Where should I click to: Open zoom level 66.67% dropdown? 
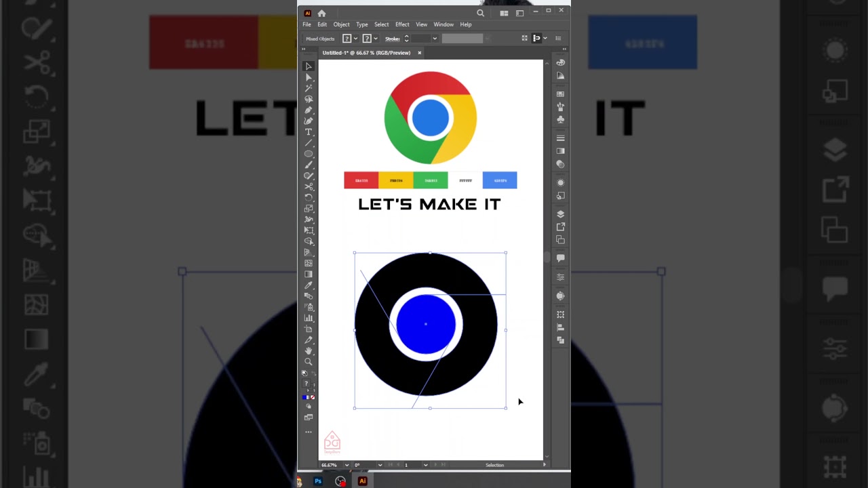coord(347,465)
